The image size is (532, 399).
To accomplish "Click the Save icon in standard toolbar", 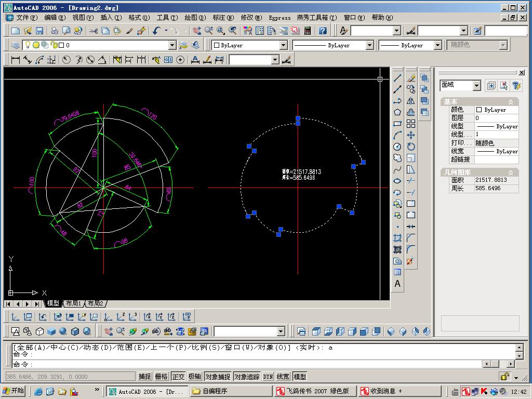I will [x=39, y=31].
